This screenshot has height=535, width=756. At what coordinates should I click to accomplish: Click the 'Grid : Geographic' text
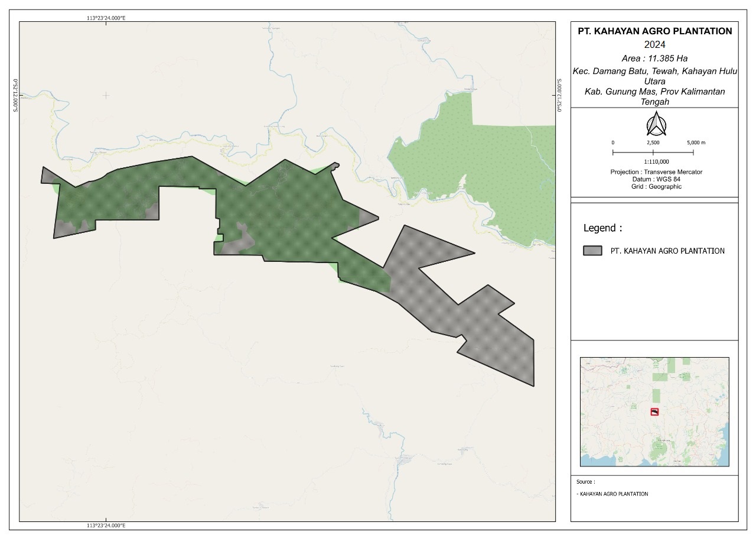click(656, 186)
